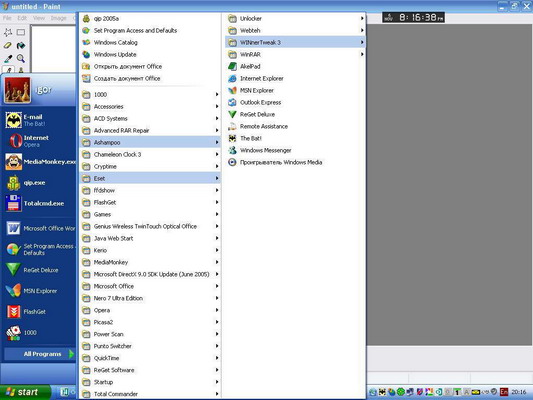Viewport: 533px width, 400px height.
Task: Open QuickTime folder
Action: pyautogui.click(x=150, y=358)
